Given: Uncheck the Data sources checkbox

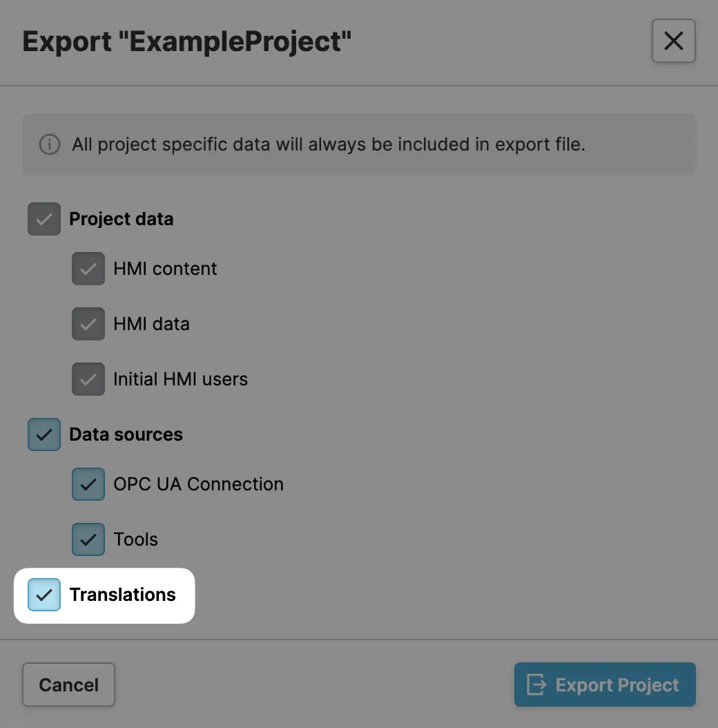Looking at the screenshot, I should point(44,434).
